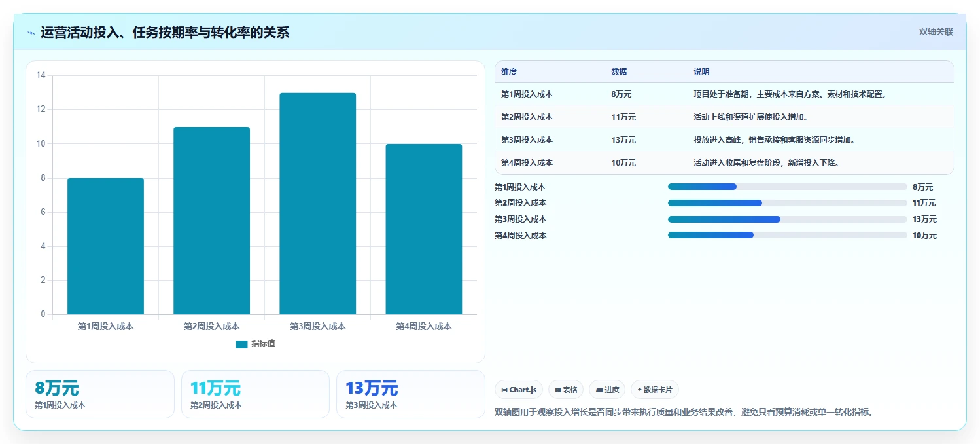Click the 维度 column header
Screen dimensions: 980x444
tap(509, 72)
